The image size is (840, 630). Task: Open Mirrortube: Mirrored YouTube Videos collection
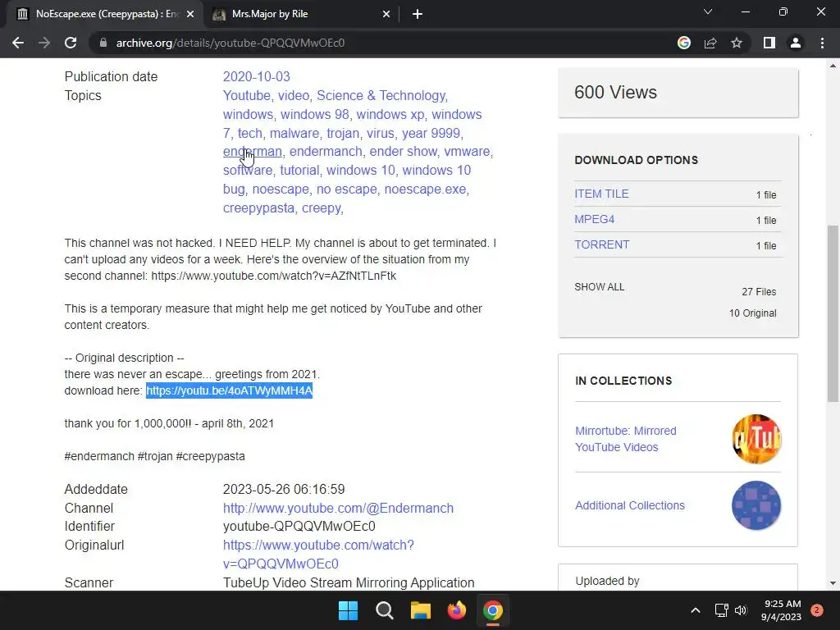pyautogui.click(x=626, y=439)
